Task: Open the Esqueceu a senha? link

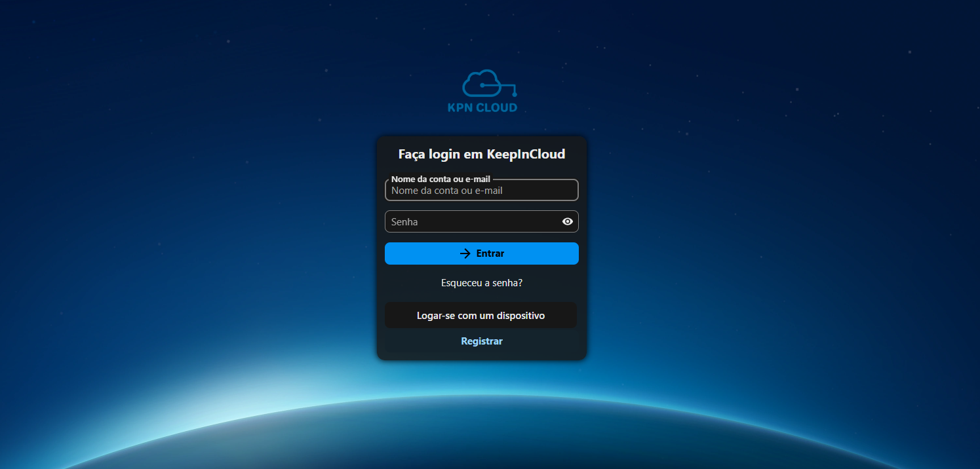Action: 482,283
